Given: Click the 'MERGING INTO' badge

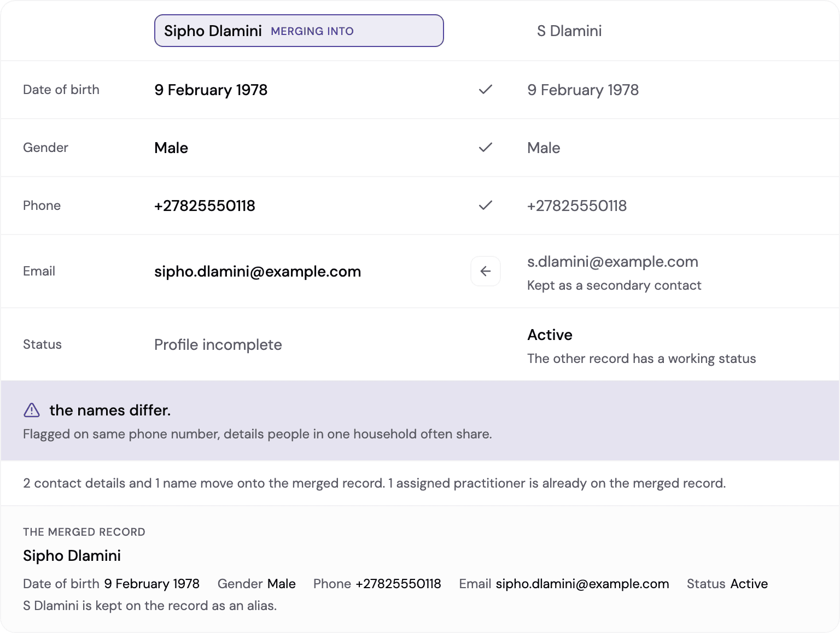Looking at the screenshot, I should [x=312, y=31].
